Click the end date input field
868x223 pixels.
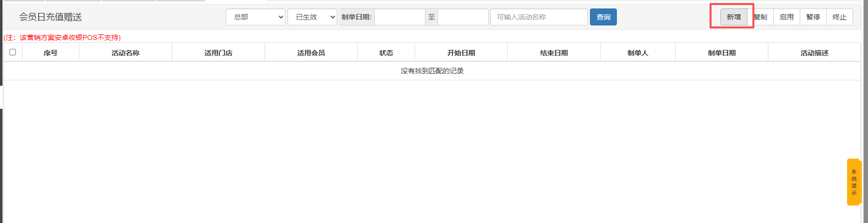(x=462, y=17)
